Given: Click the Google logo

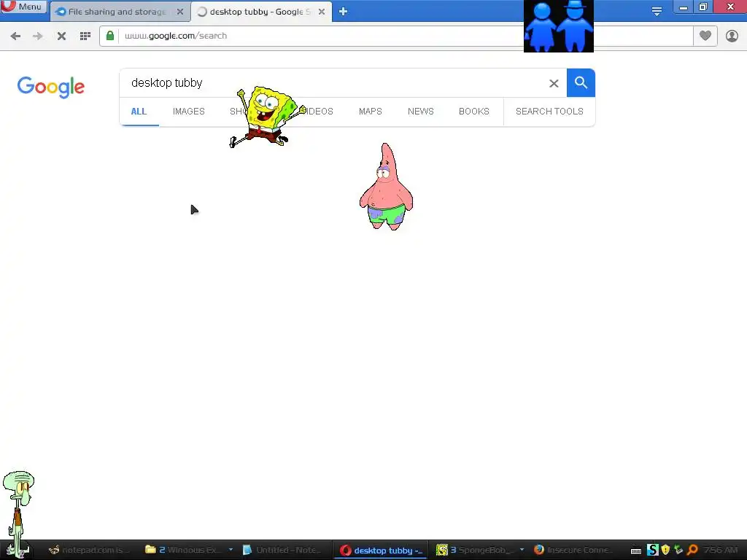Looking at the screenshot, I should (x=51, y=87).
